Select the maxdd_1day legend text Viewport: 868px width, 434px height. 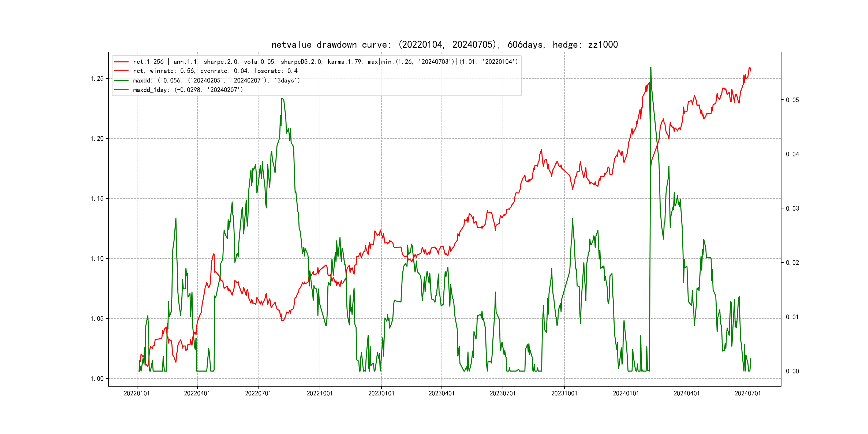click(x=188, y=90)
